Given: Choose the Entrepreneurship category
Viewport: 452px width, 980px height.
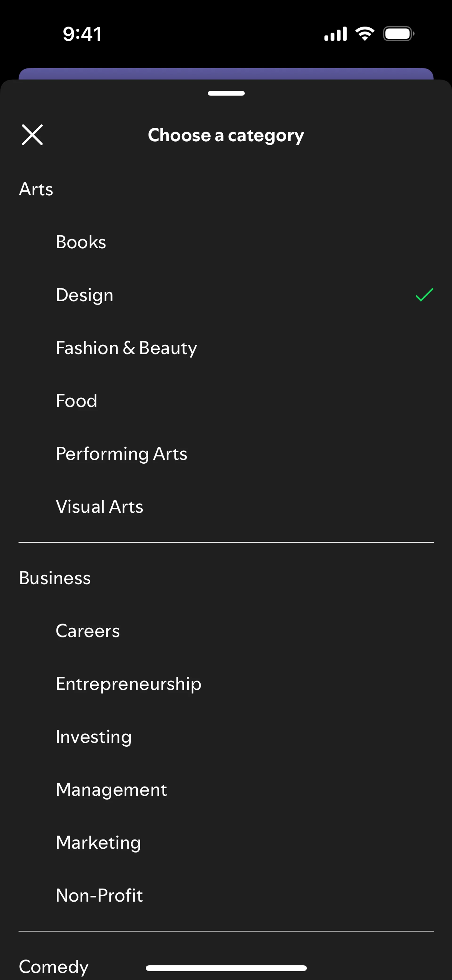Looking at the screenshot, I should point(128,684).
